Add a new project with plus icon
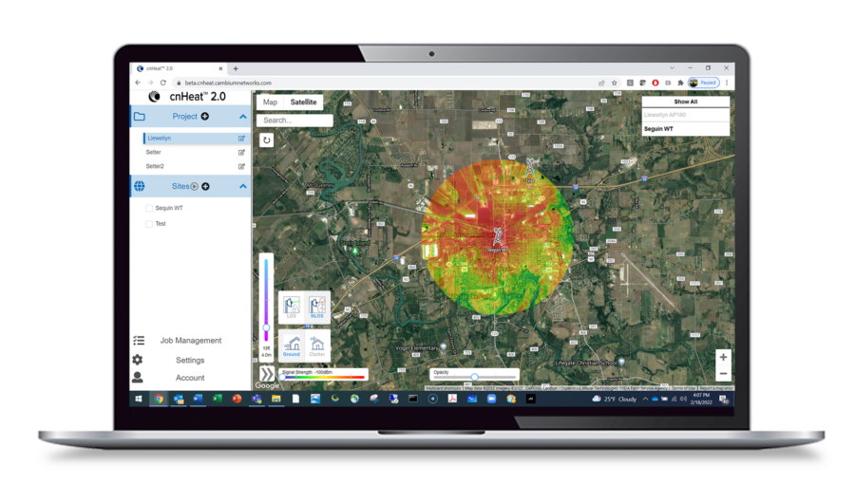 click(x=204, y=117)
